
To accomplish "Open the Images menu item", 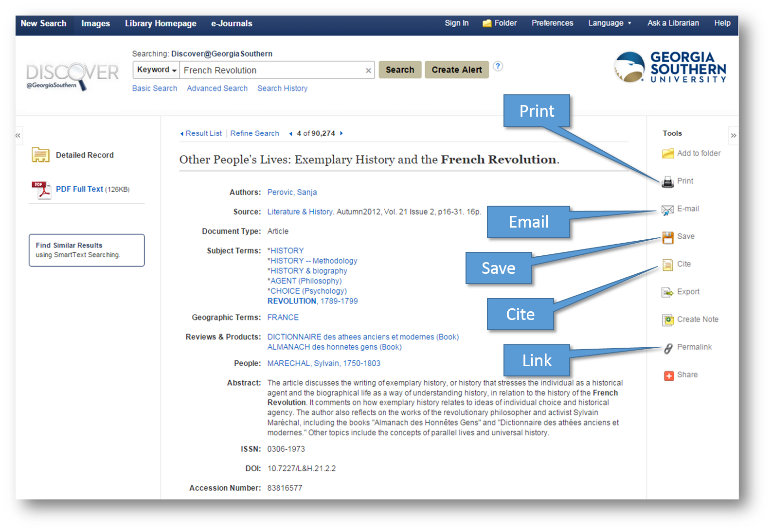I will pos(95,23).
